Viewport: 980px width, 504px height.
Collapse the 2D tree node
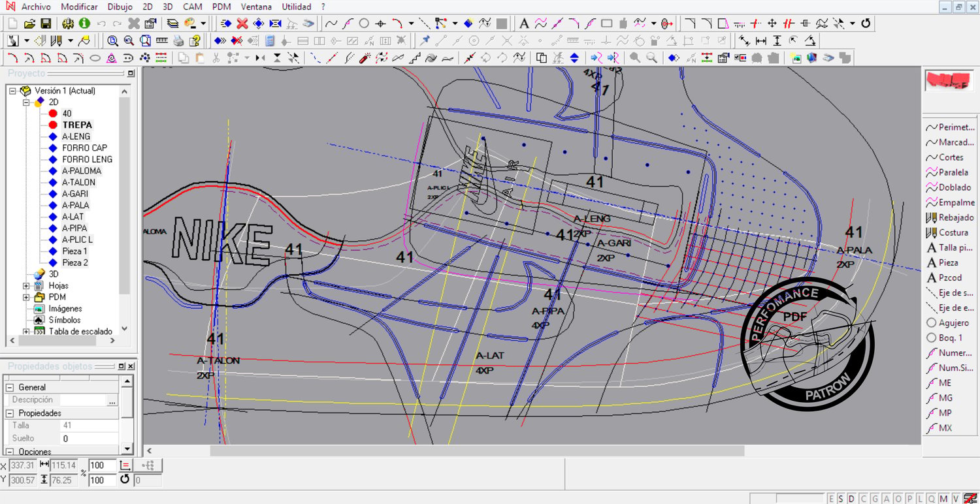[26, 102]
